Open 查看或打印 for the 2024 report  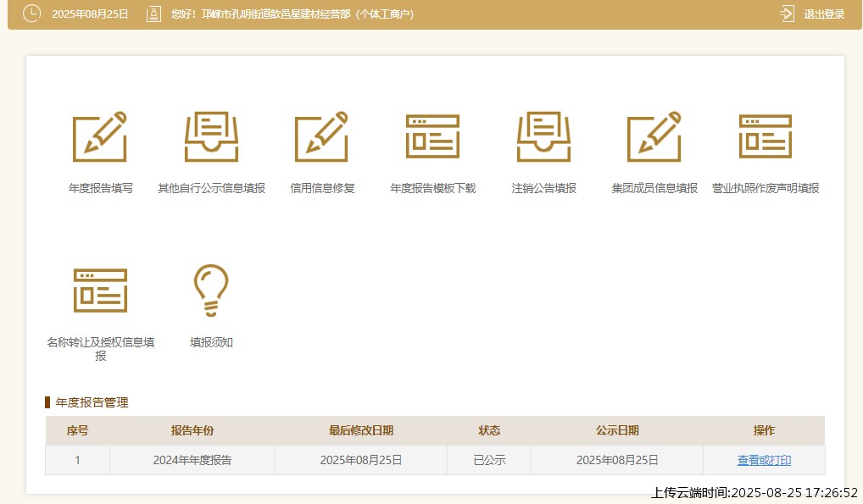coord(764,460)
